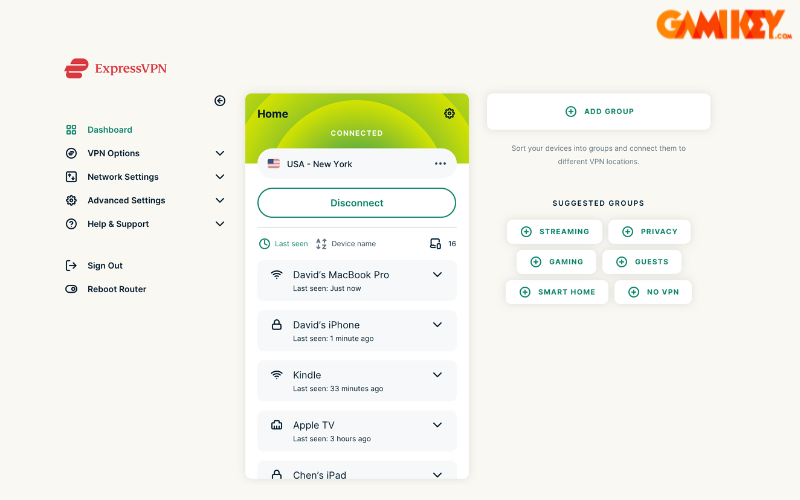Select Reboot Router in sidebar
This screenshot has width=800, height=500.
click(x=117, y=289)
